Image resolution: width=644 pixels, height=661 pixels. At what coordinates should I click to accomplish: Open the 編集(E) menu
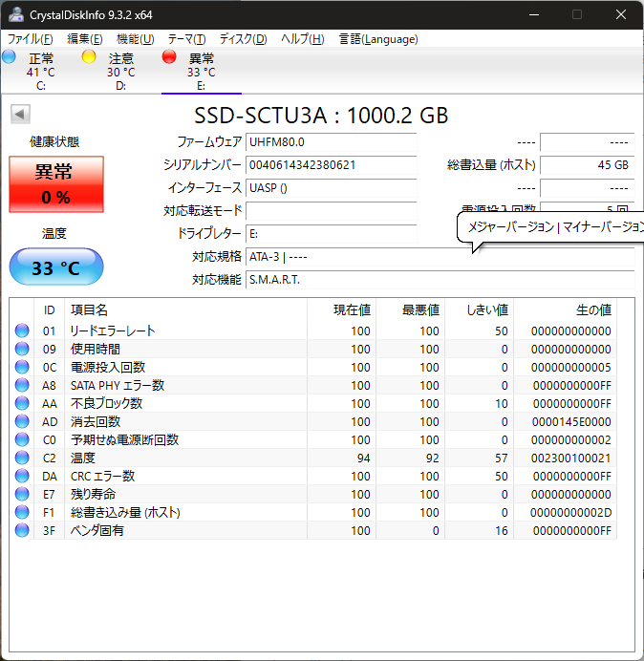[x=85, y=39]
